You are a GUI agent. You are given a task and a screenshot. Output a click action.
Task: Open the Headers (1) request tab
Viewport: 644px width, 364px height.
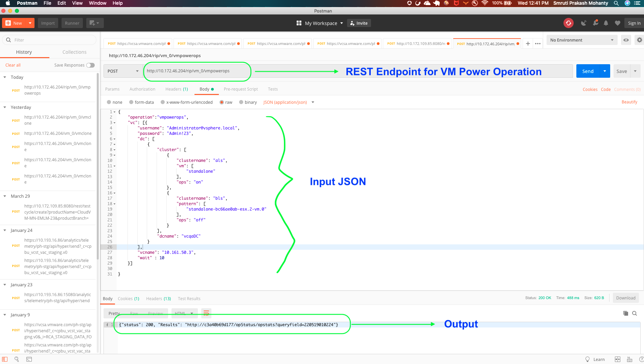click(x=177, y=89)
